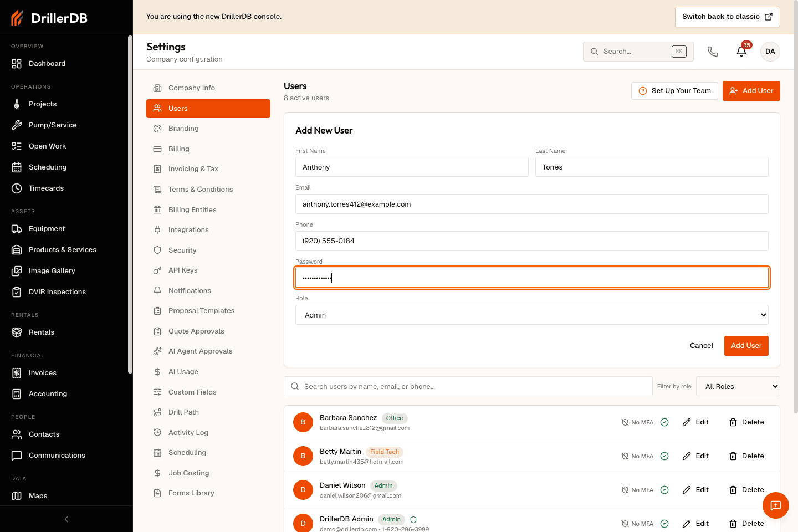The width and height of the screenshot is (798, 532).
Task: Click the DVIR Inspections clipboard icon
Action: coord(17,292)
